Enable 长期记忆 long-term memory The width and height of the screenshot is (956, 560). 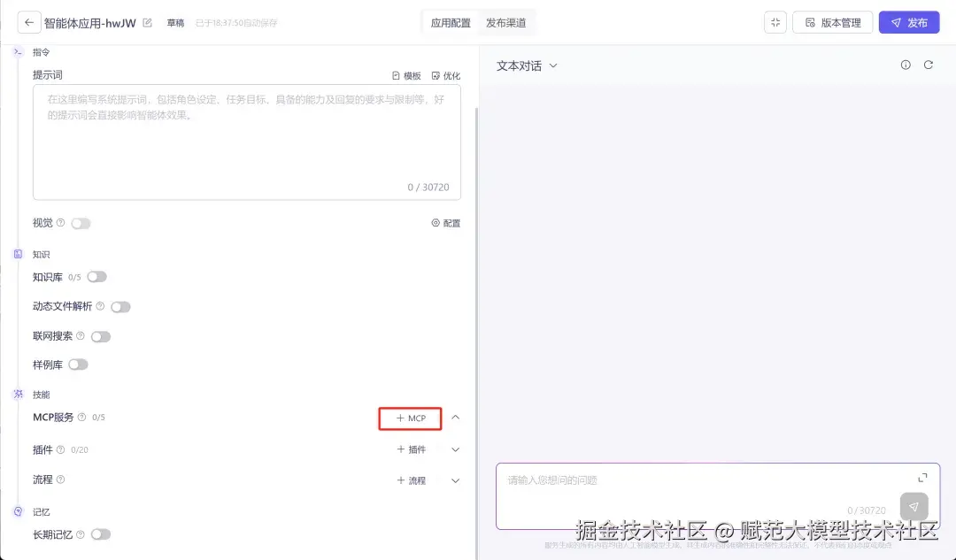(x=102, y=534)
